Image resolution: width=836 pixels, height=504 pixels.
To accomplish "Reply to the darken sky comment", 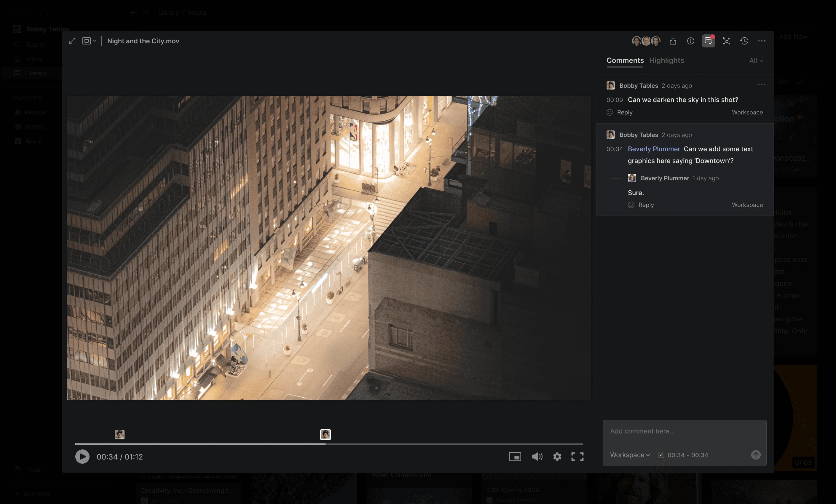I will (625, 112).
